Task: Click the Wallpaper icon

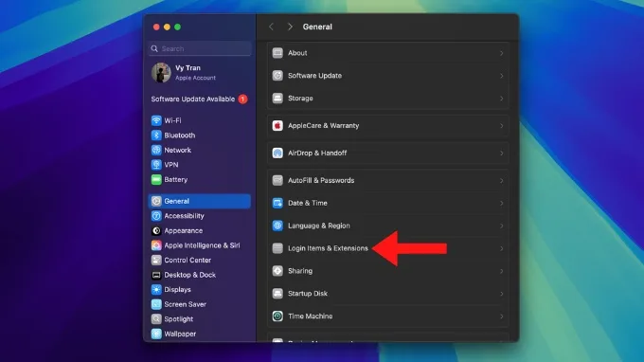Action: click(156, 334)
